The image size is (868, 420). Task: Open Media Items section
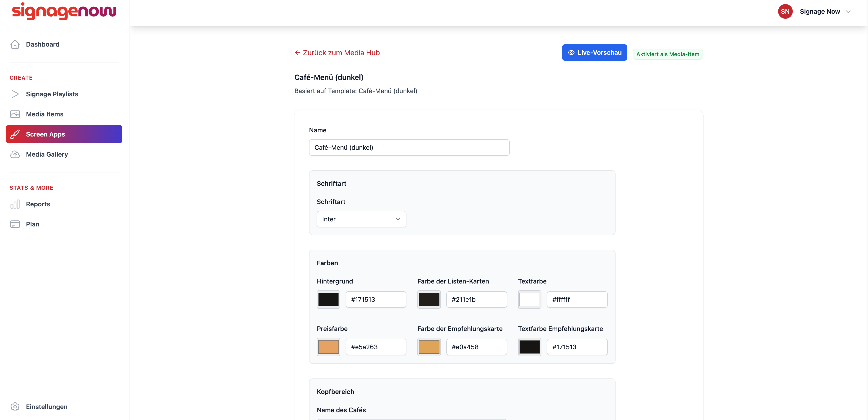[64, 114]
